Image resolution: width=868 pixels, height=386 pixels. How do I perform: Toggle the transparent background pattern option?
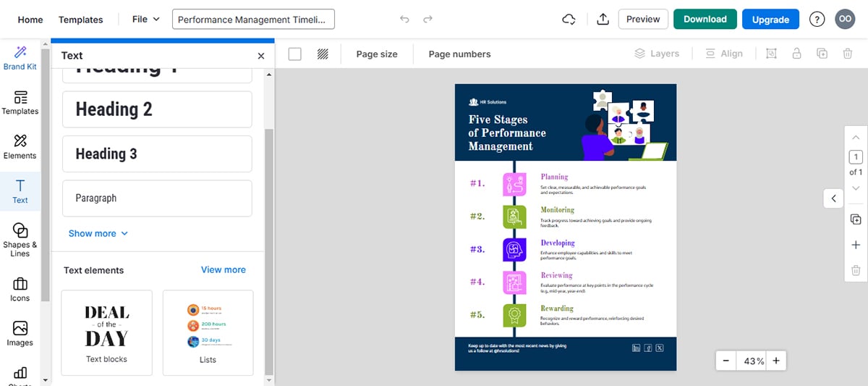coord(323,54)
